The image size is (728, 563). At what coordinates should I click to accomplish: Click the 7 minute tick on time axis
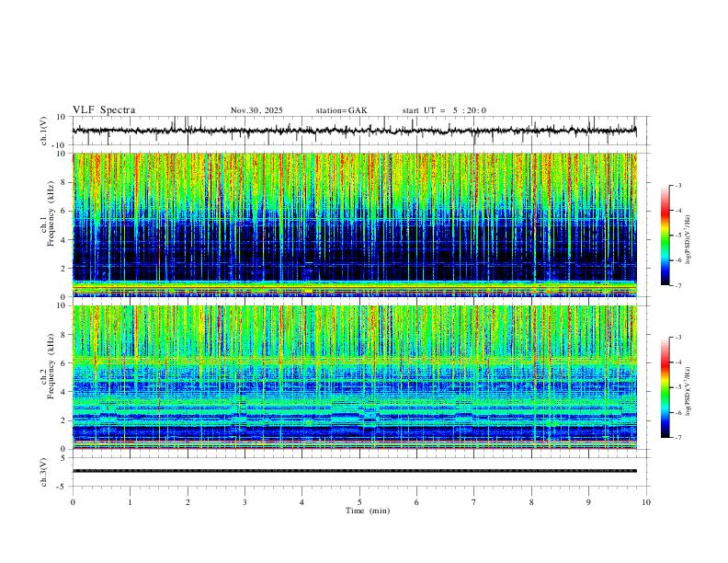coord(474,502)
